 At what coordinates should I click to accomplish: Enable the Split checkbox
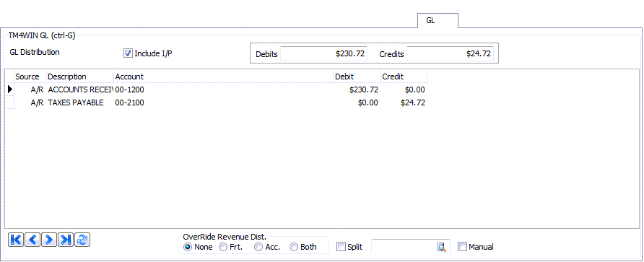[x=341, y=247]
